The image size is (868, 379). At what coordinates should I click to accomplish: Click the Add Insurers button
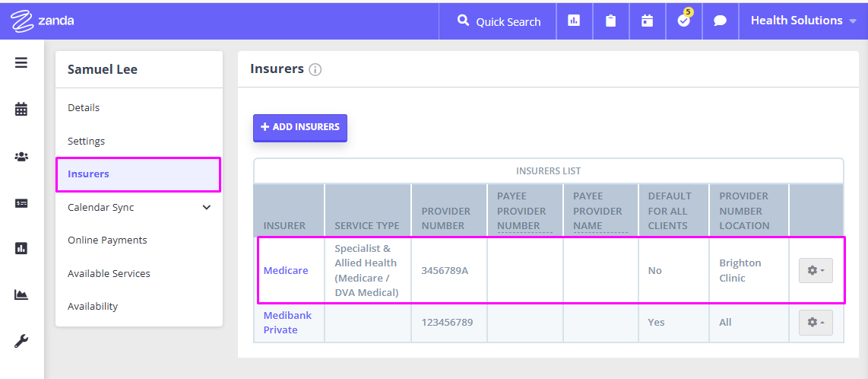point(300,127)
